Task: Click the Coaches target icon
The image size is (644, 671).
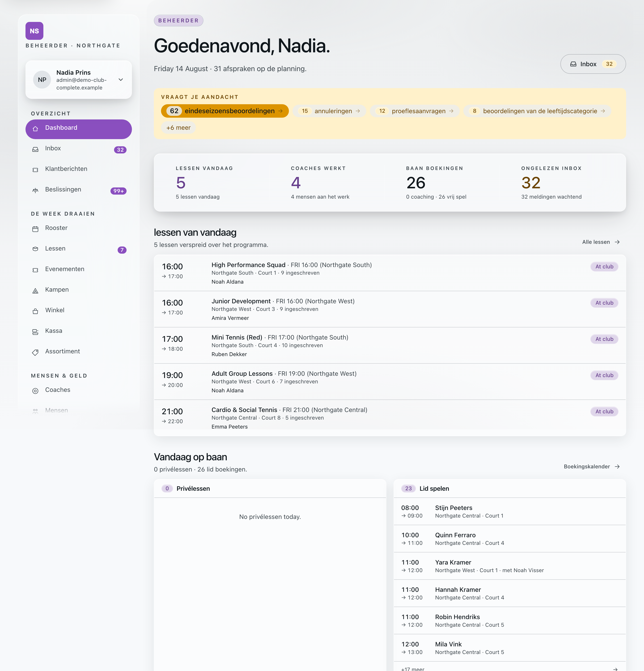Action: tap(35, 391)
